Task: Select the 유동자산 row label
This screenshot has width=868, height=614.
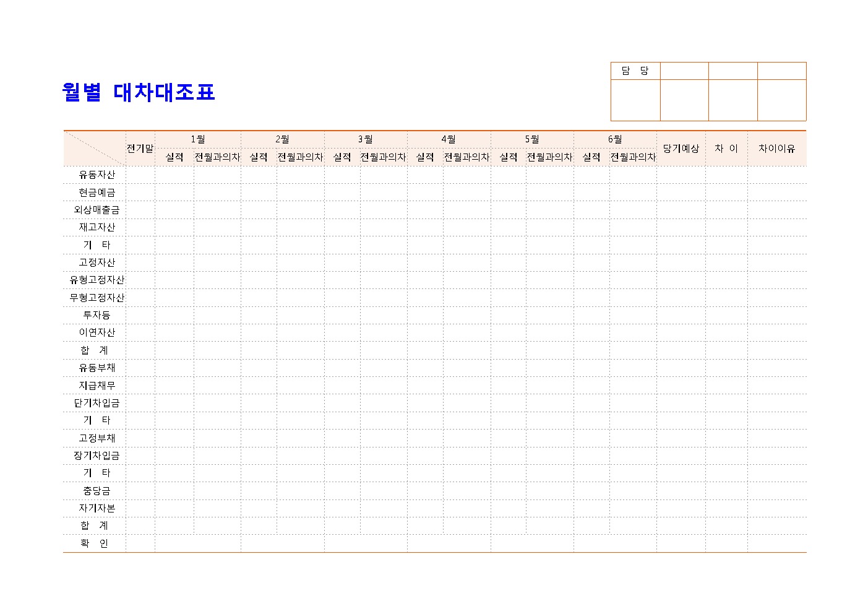Action: pos(97,175)
